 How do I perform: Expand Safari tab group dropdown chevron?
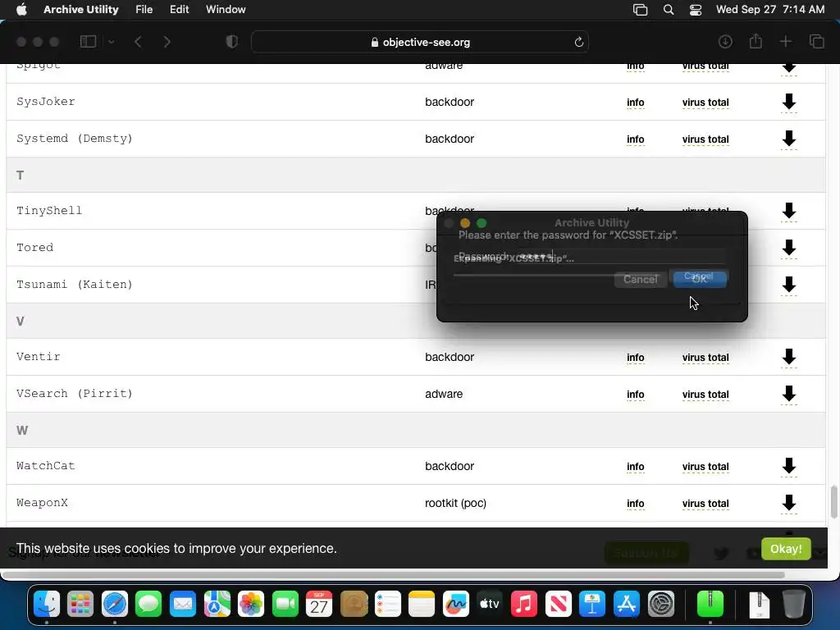[112, 42]
